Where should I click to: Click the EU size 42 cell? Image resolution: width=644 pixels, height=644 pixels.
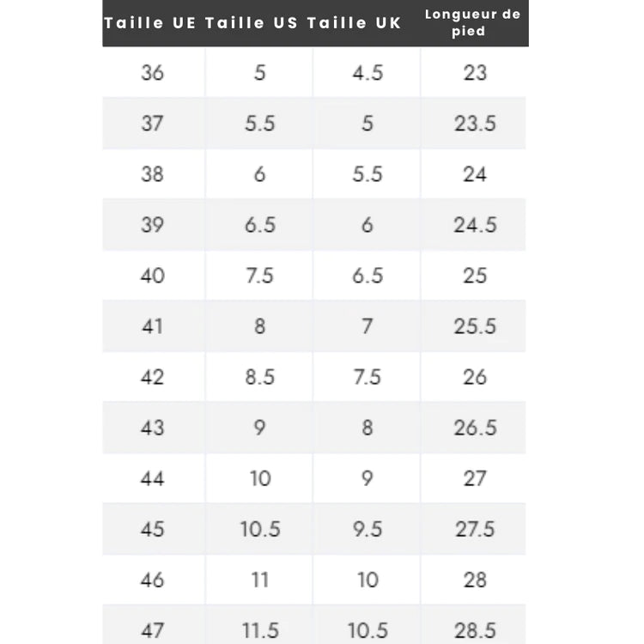point(152,377)
